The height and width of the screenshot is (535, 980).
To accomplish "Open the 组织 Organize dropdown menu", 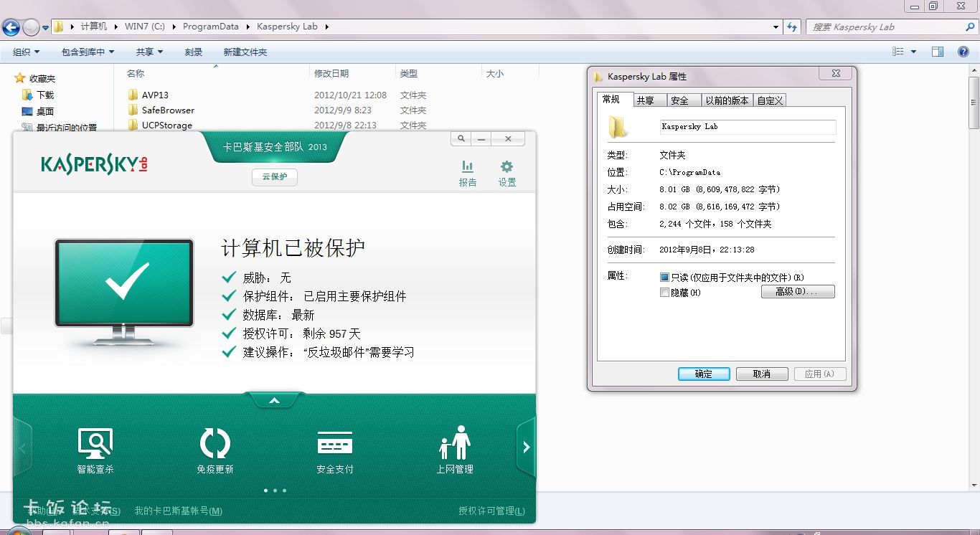I will (x=27, y=52).
